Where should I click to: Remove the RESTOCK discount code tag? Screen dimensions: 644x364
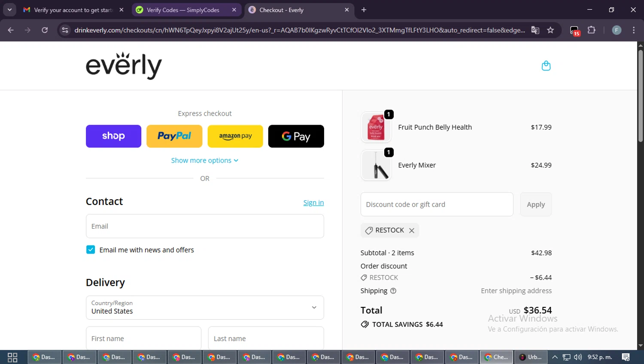pyautogui.click(x=412, y=230)
